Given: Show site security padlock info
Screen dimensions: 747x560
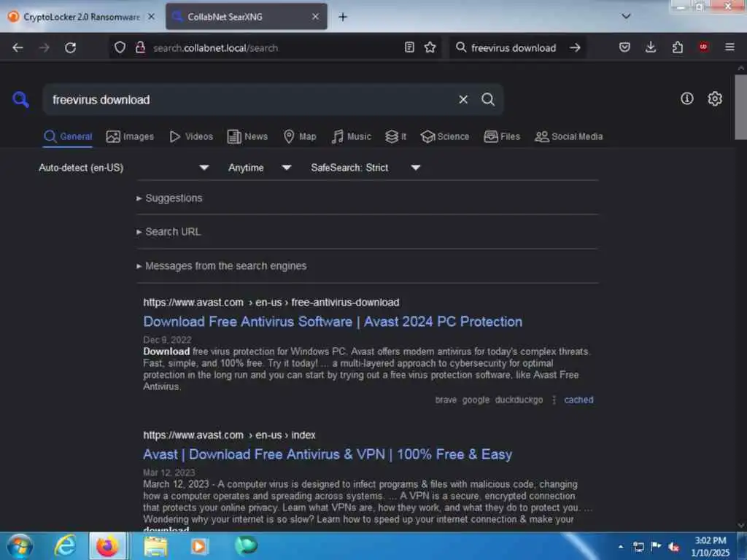Looking at the screenshot, I should (x=140, y=47).
